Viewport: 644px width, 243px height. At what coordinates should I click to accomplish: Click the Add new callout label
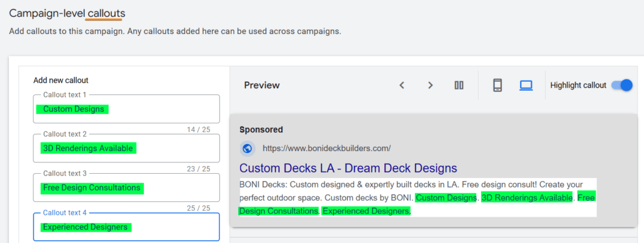[x=61, y=80]
